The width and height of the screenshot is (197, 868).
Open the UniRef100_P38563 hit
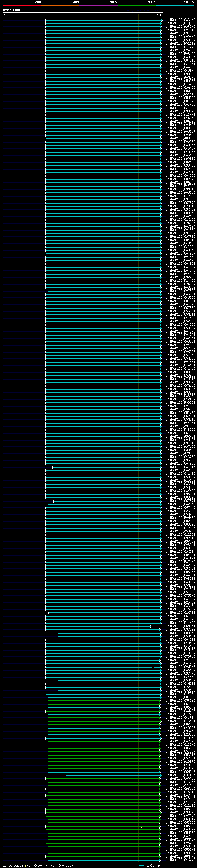(180, 393)
